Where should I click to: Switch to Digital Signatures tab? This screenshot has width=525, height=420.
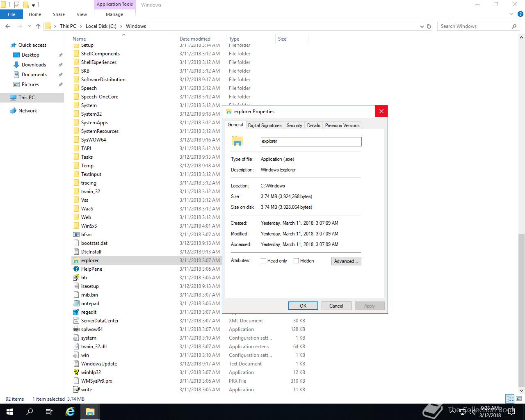(x=265, y=126)
